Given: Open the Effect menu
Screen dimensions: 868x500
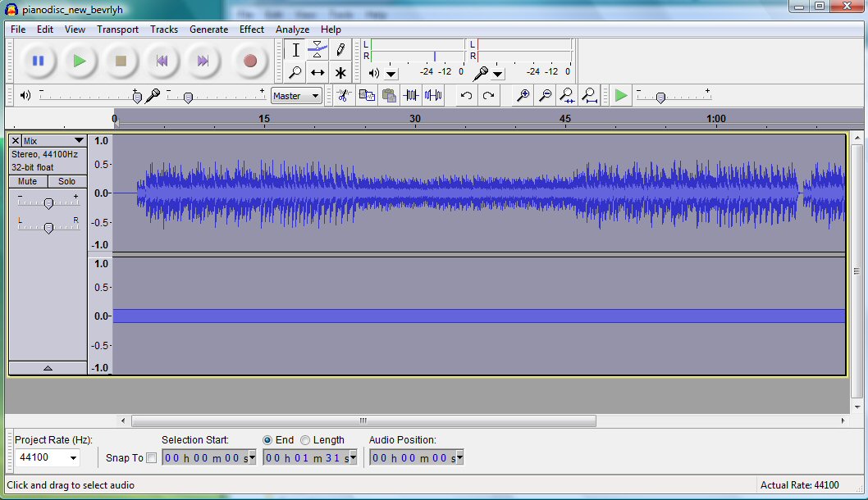Looking at the screenshot, I should pyautogui.click(x=252, y=30).
